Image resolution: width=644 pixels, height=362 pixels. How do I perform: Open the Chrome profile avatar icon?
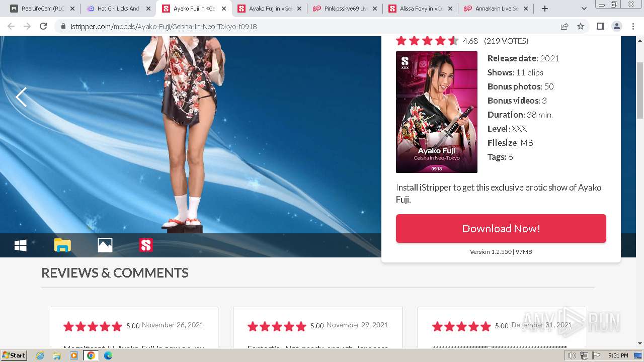616,26
